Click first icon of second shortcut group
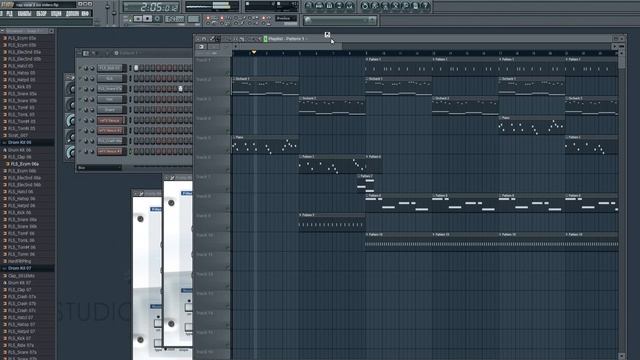This screenshot has height=360, width=640. pyautogui.click(x=365, y=6)
